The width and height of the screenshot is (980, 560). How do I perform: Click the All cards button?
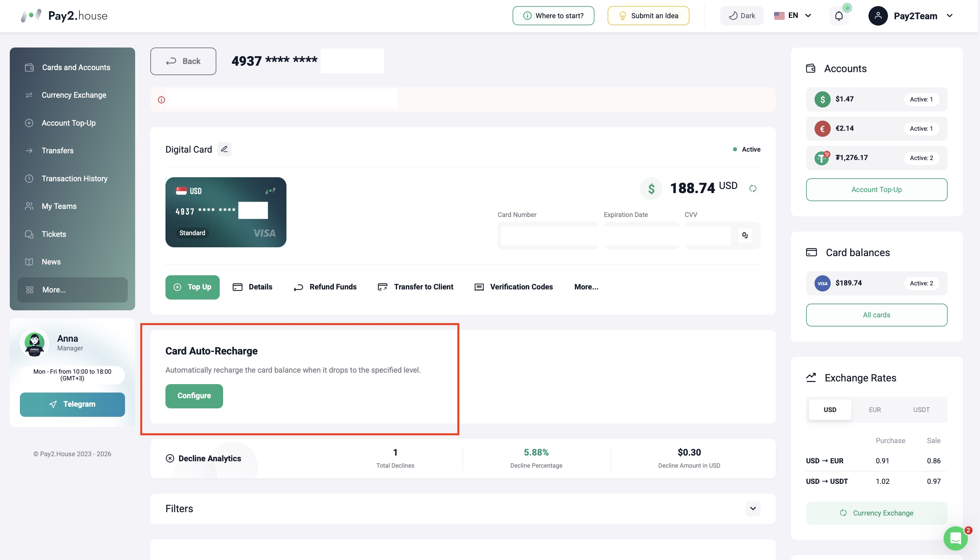coord(876,315)
